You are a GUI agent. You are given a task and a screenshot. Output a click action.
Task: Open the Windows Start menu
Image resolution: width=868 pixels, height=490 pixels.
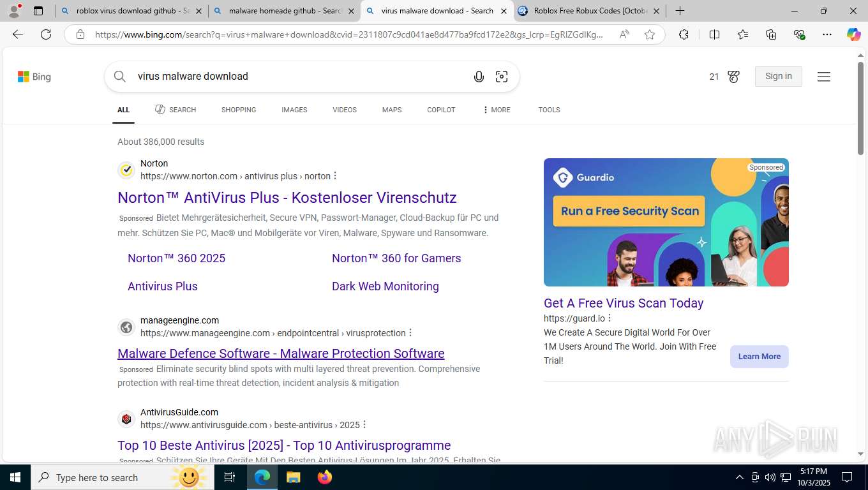(x=15, y=477)
